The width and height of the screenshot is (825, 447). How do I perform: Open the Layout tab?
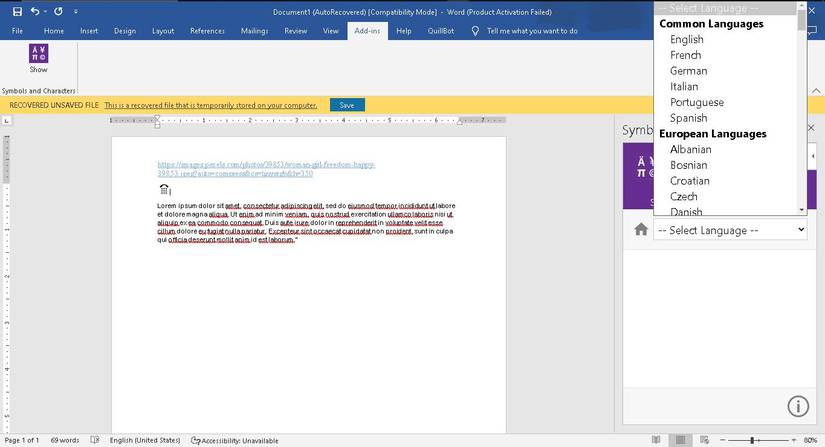pos(163,31)
